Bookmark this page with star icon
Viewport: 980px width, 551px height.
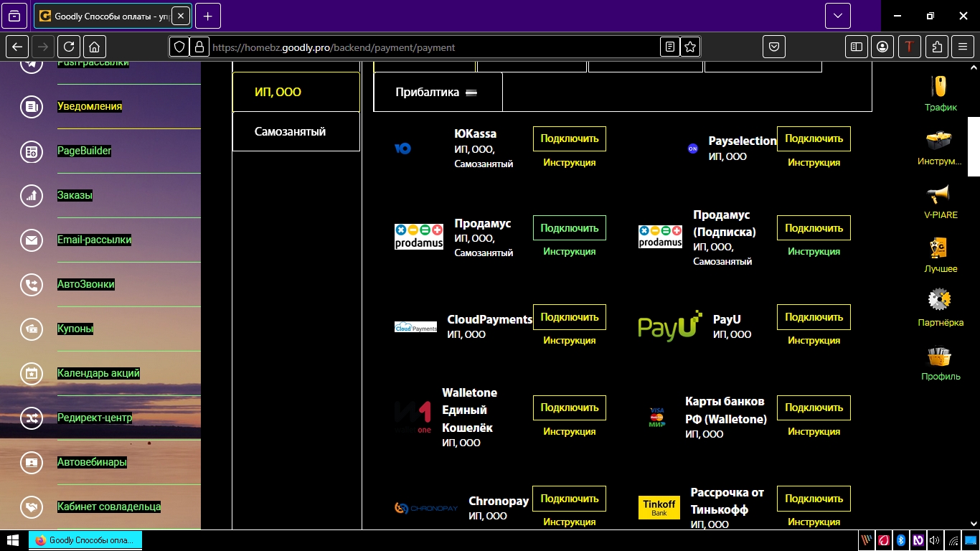coord(690,47)
